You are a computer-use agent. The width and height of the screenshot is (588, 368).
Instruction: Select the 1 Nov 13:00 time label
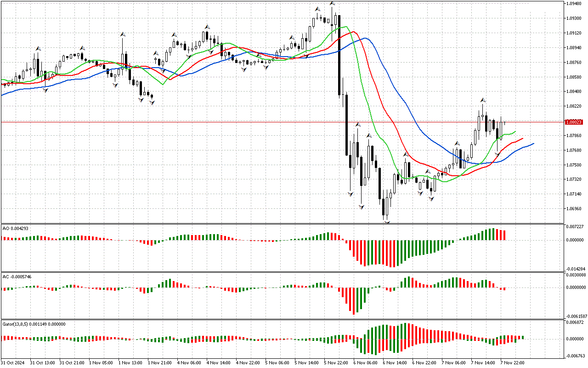pyautogui.click(x=130, y=363)
